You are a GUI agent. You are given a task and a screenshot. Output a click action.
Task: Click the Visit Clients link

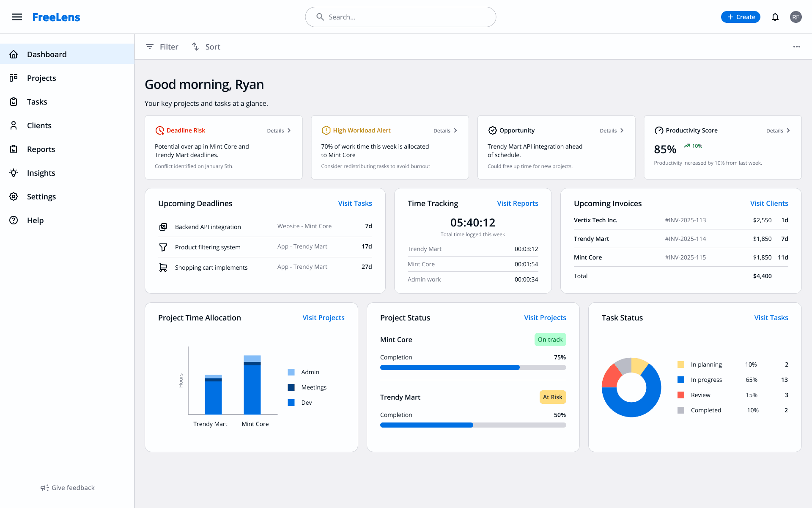pyautogui.click(x=769, y=203)
